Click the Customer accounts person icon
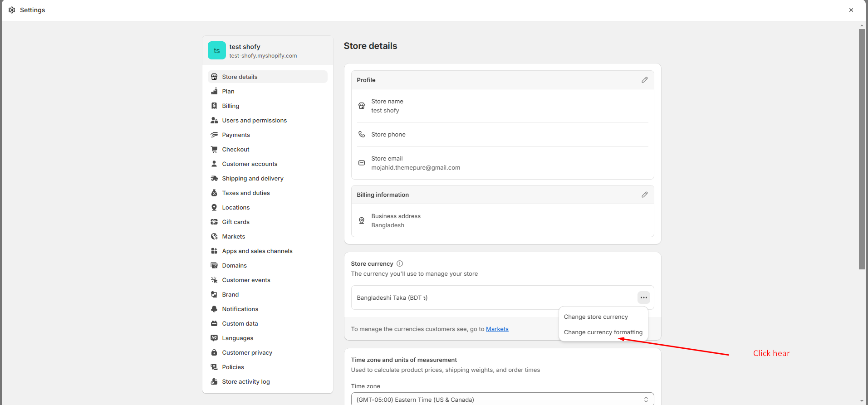This screenshot has height=405, width=868. [214, 164]
